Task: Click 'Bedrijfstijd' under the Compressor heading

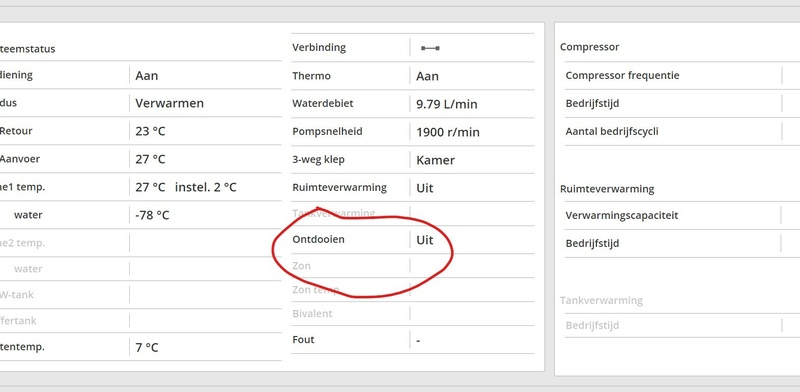Action: [x=592, y=103]
